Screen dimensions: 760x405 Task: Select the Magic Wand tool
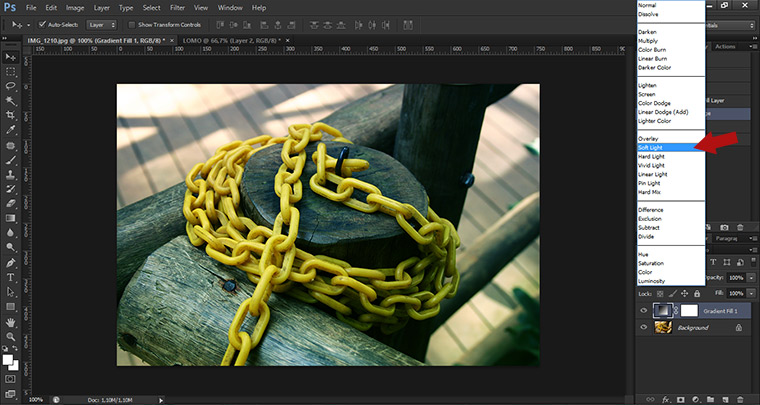[10, 101]
